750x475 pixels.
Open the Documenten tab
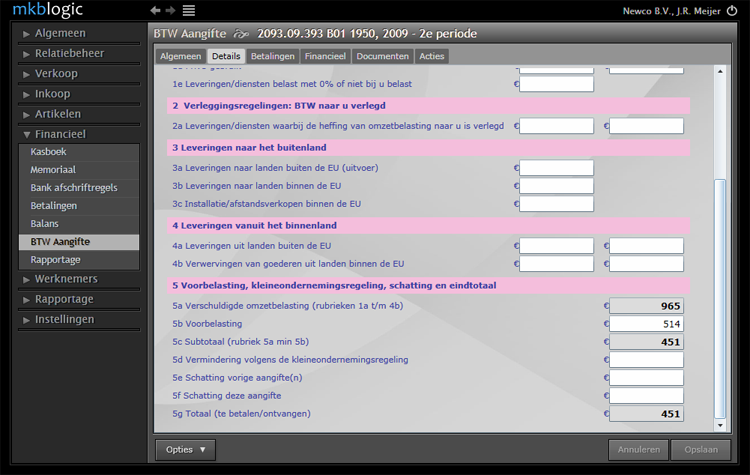pos(382,56)
